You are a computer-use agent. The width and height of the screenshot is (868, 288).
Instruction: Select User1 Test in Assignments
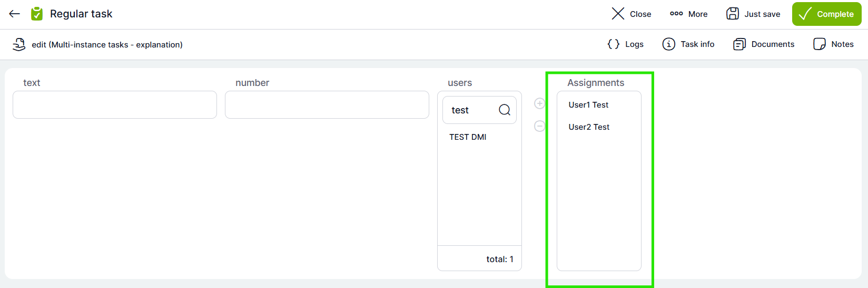(588, 105)
